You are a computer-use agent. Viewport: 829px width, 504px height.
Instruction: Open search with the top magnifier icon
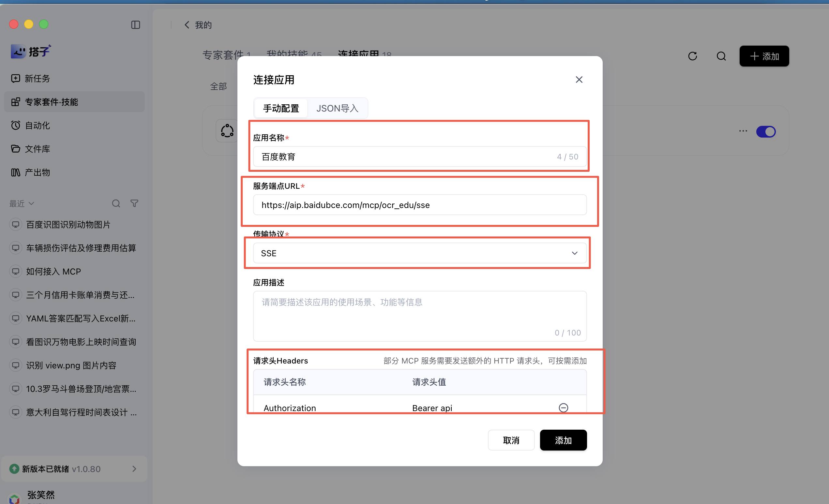(721, 56)
